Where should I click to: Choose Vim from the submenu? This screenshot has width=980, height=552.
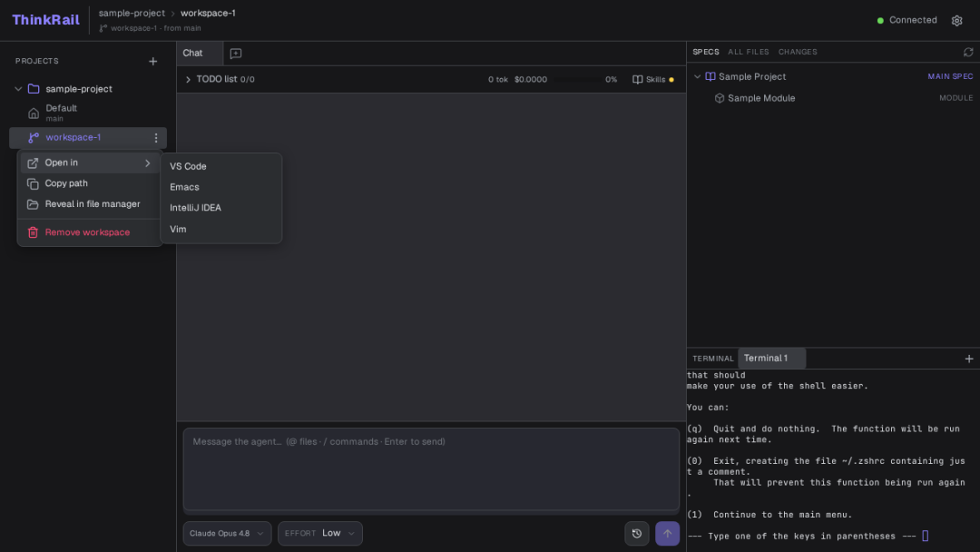click(220, 229)
